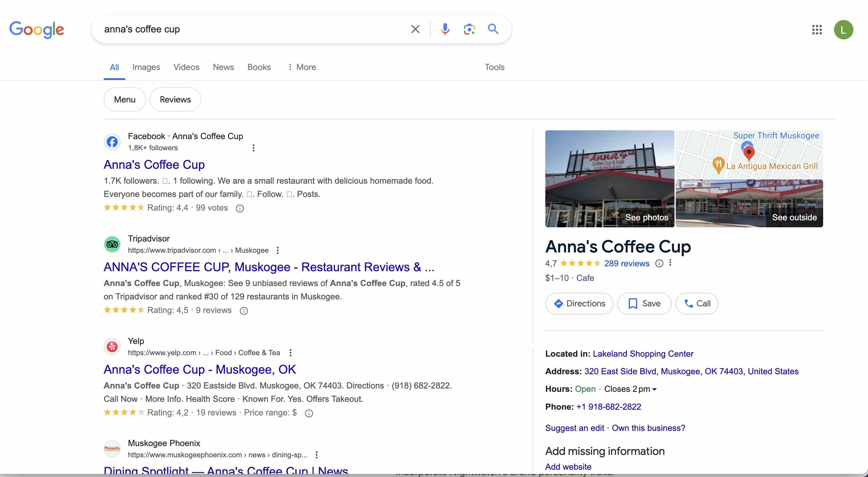The width and height of the screenshot is (868, 477).
Task: Open the More search categories dropdown
Action: (x=301, y=67)
